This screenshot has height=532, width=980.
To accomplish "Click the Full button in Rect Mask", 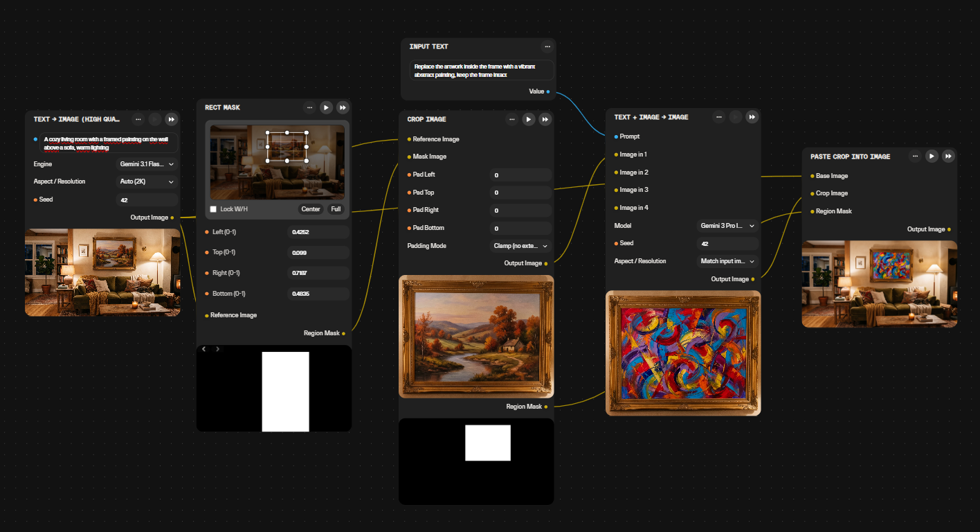I will click(336, 209).
